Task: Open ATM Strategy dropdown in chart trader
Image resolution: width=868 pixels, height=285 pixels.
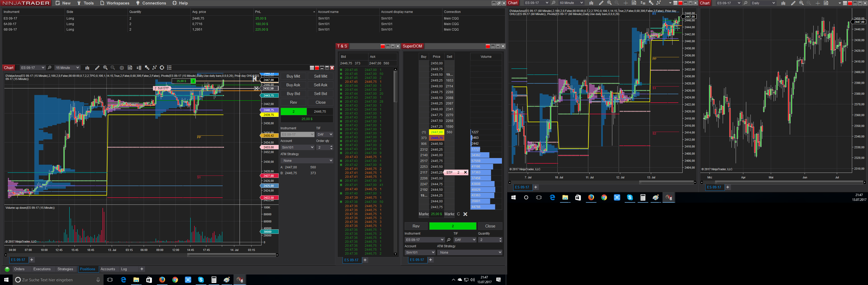Action: click(x=307, y=161)
